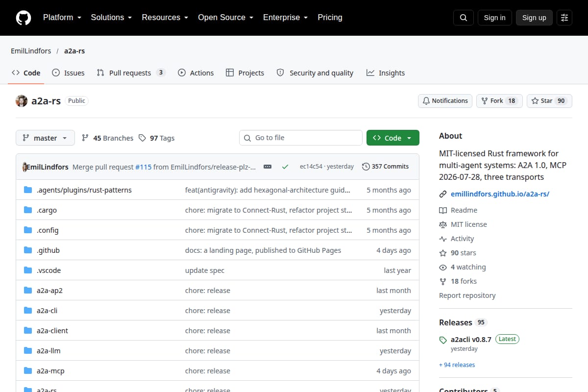Go to the Actions tab
588x392 pixels.
coord(196,73)
